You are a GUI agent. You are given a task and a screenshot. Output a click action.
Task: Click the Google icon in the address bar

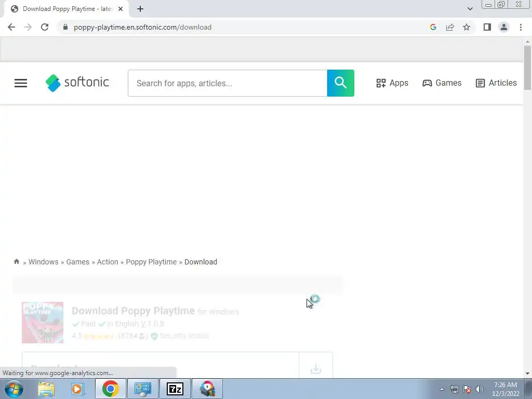tap(433, 27)
